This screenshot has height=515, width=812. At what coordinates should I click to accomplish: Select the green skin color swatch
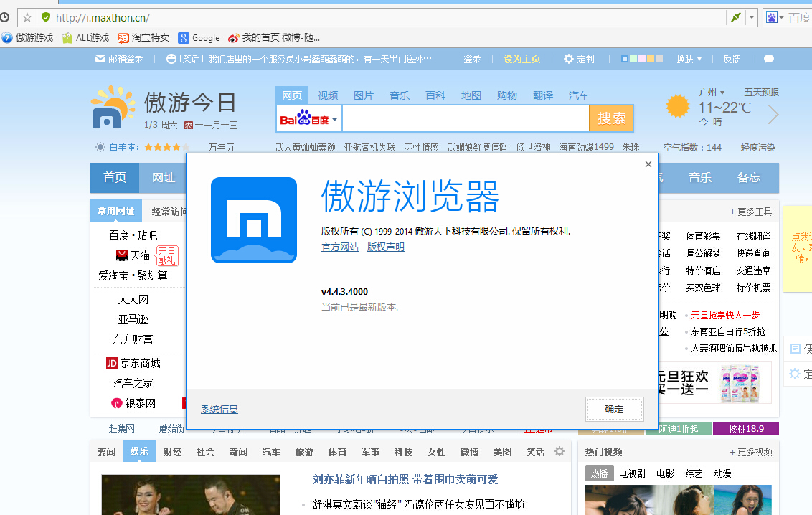pyautogui.click(x=633, y=59)
